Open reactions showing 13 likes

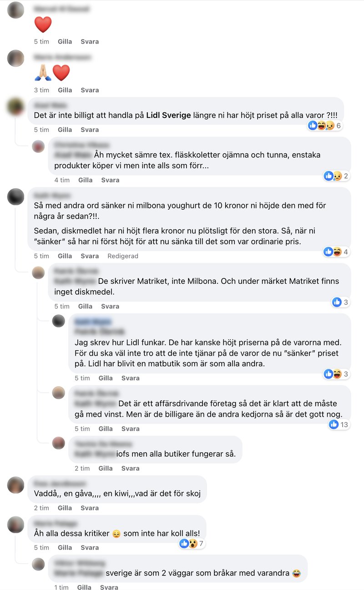339,424
